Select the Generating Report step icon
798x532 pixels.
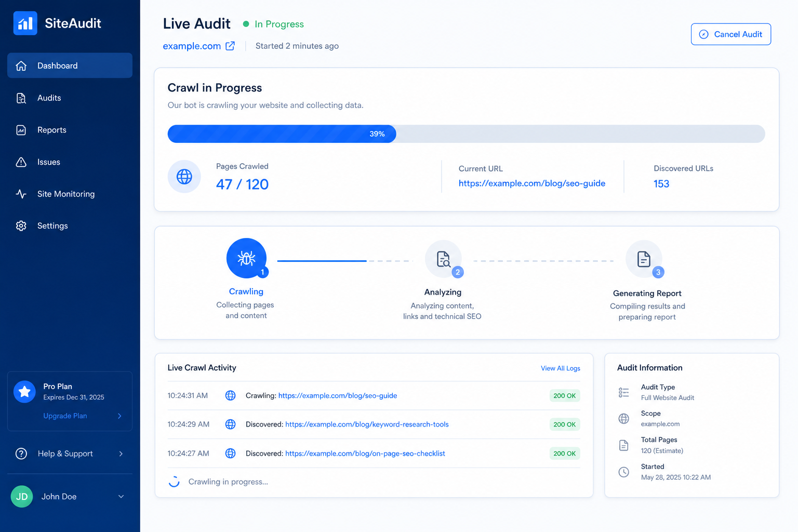click(x=644, y=259)
